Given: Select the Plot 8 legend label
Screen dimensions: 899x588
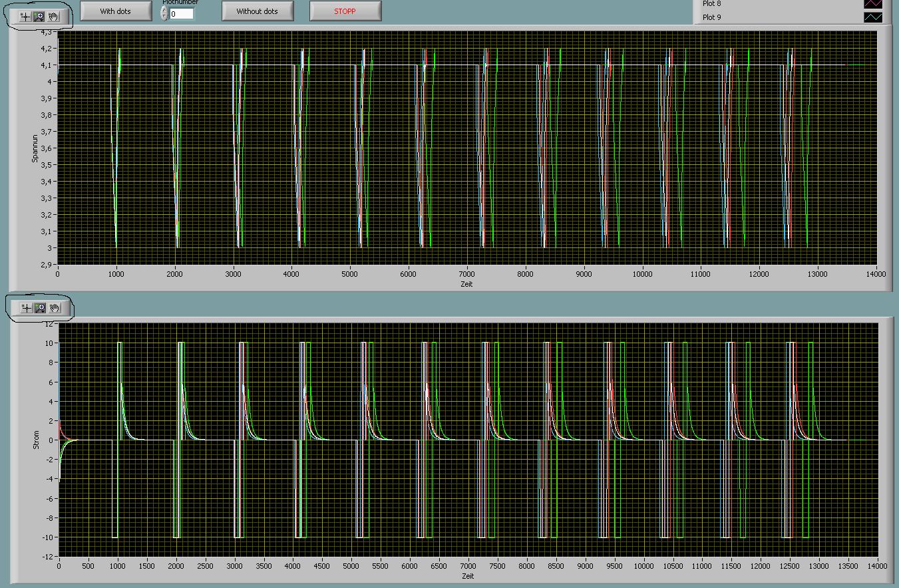Looking at the screenshot, I should tap(711, 4).
